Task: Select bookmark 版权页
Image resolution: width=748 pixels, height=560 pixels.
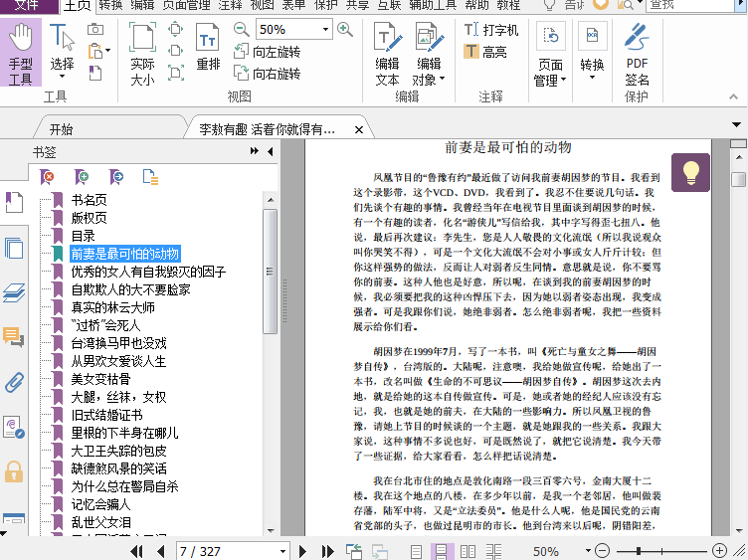Action: (x=89, y=218)
